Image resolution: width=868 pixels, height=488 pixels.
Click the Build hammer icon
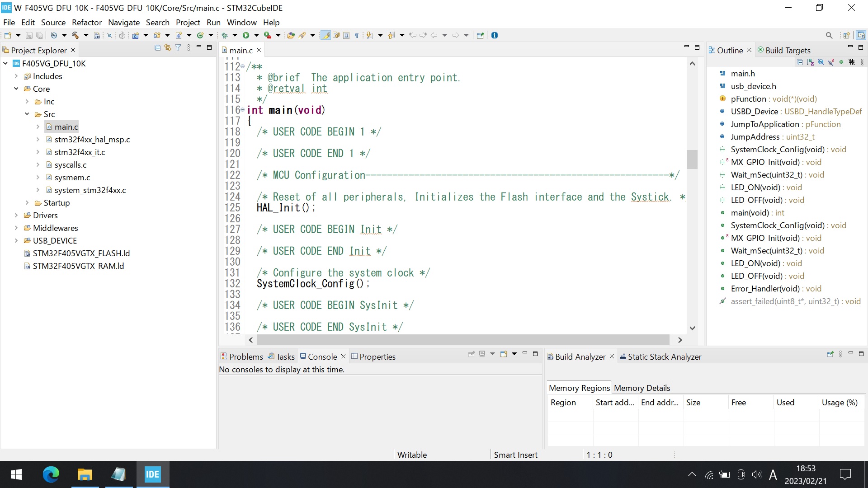pos(75,35)
